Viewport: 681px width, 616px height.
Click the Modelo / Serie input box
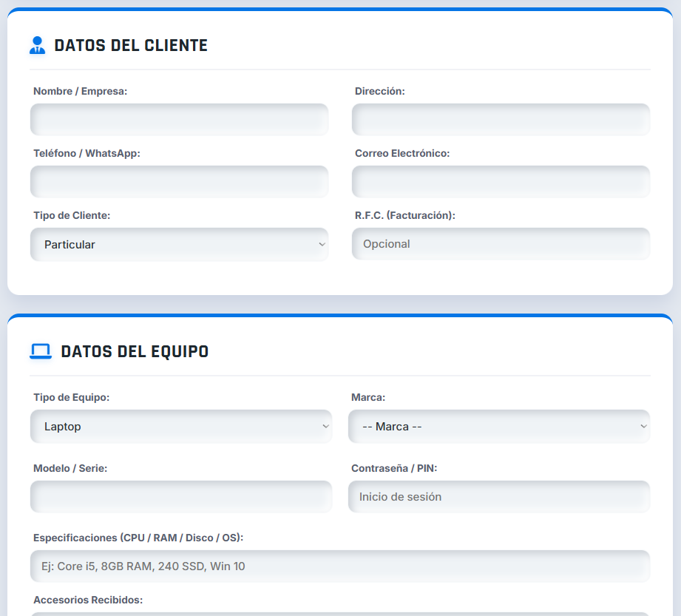point(181,497)
